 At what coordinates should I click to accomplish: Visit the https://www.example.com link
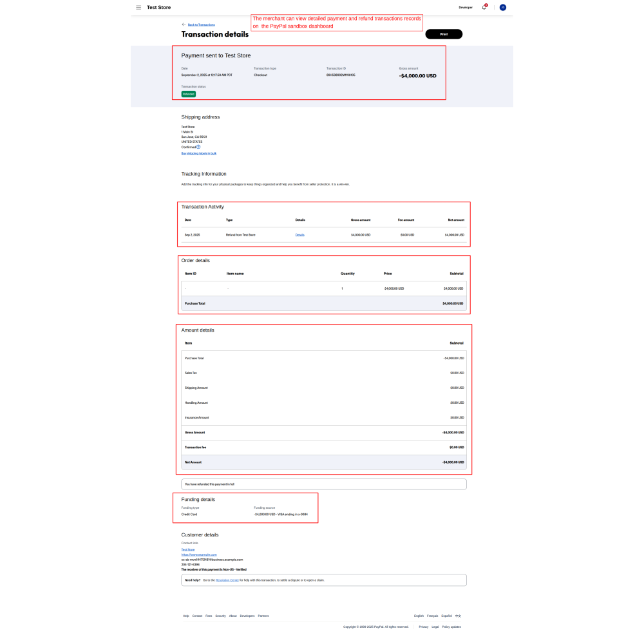click(199, 554)
